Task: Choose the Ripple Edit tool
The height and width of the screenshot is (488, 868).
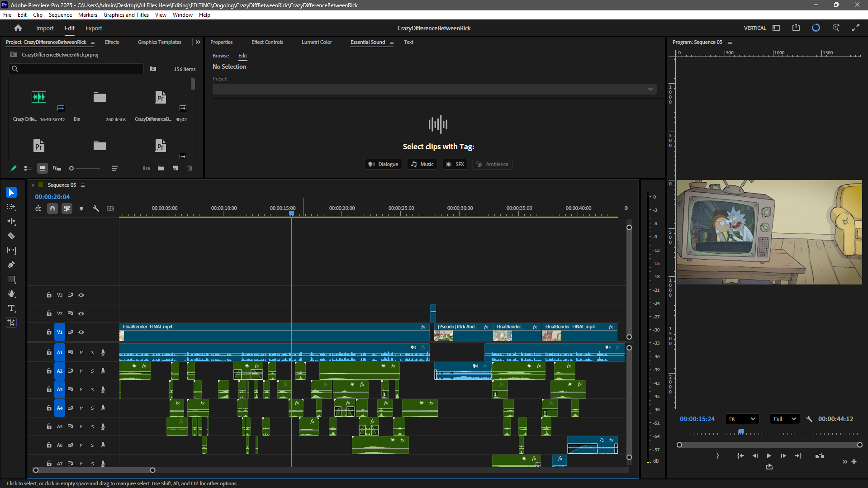Action: coord(11,222)
